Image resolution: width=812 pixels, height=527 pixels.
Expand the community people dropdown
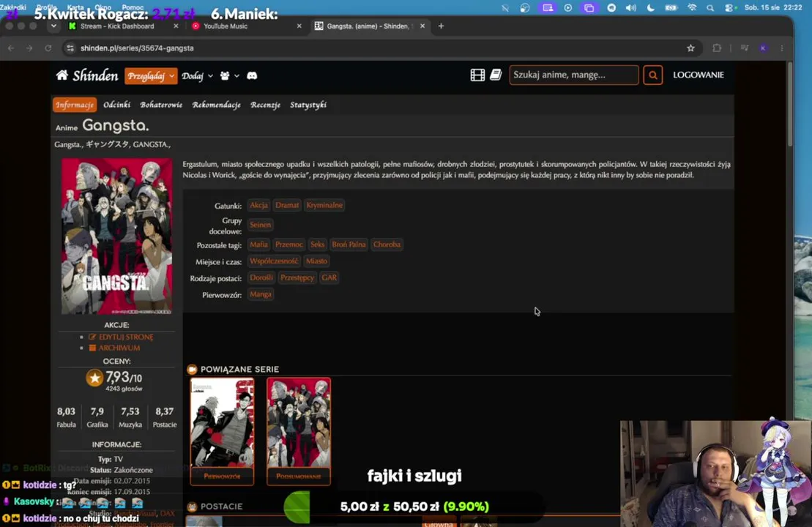(x=229, y=75)
